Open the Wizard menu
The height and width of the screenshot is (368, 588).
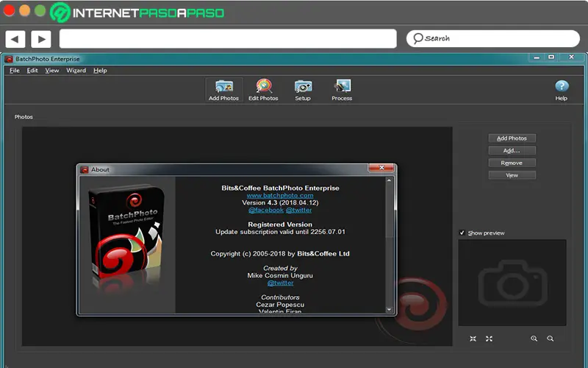click(x=76, y=71)
